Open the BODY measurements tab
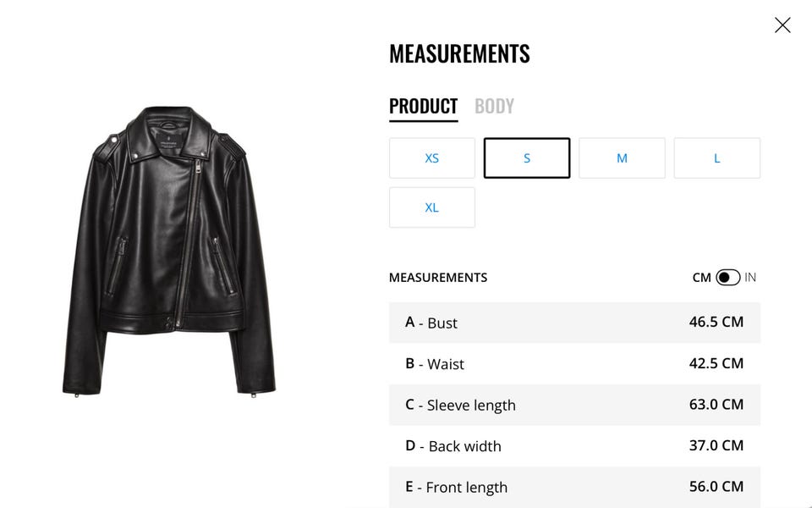Image resolution: width=812 pixels, height=508 pixels. pos(494,107)
